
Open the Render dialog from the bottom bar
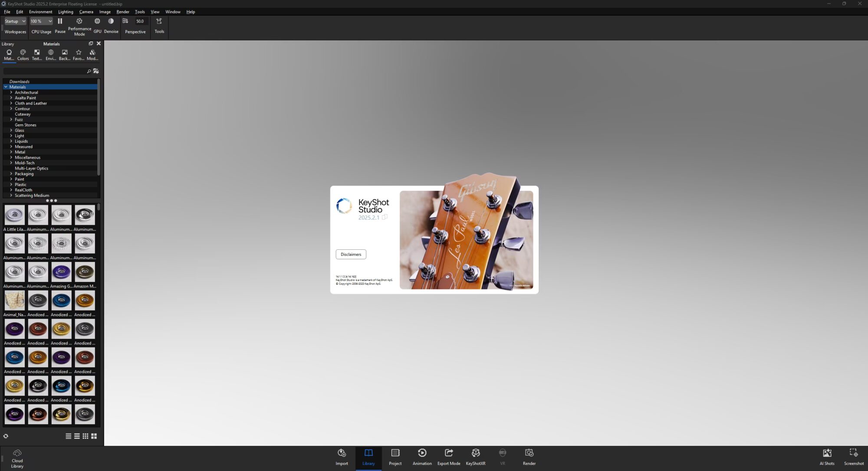tap(529, 456)
